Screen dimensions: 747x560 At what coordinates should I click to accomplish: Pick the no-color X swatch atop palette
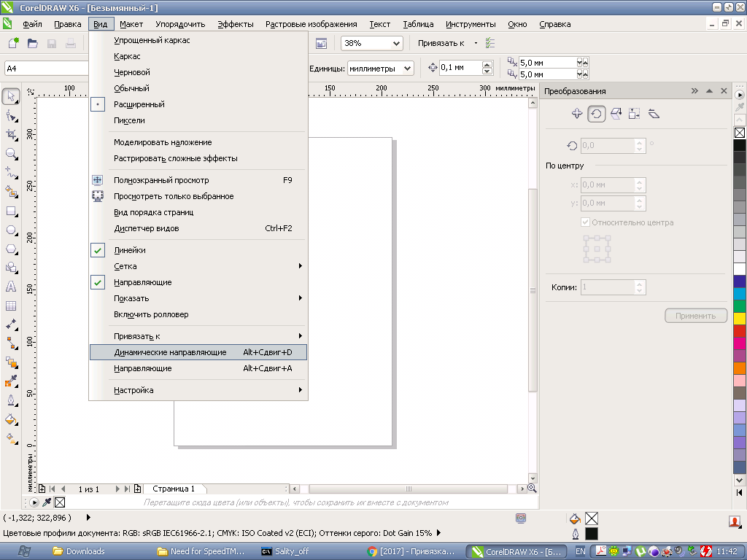click(740, 133)
